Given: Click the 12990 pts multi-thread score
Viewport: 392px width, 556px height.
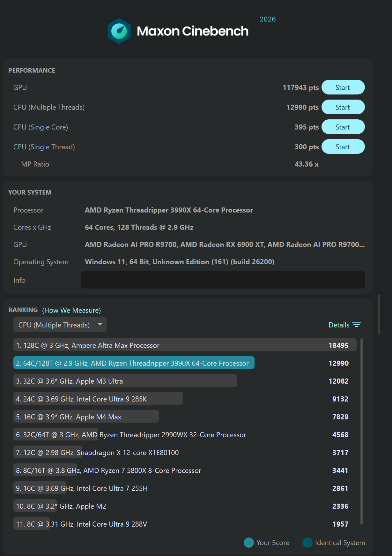Looking at the screenshot, I should (303, 107).
